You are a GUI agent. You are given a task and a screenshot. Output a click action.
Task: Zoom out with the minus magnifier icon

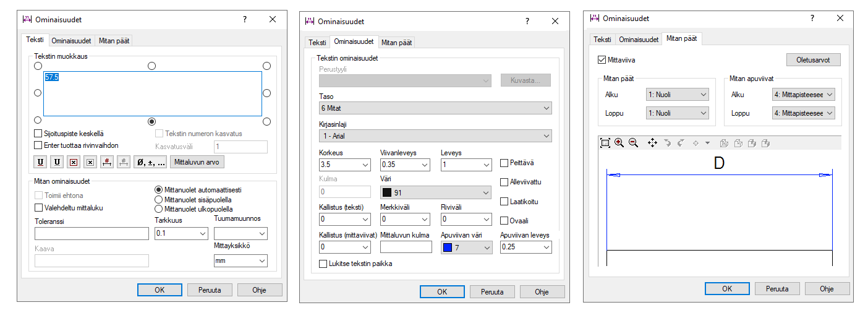pos(633,143)
